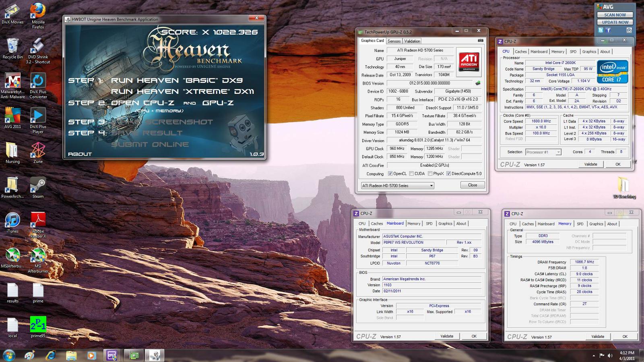644x362 pixels.
Task: Click RUN HEAVEN "BASIC" DX9 step
Action: tap(177, 81)
